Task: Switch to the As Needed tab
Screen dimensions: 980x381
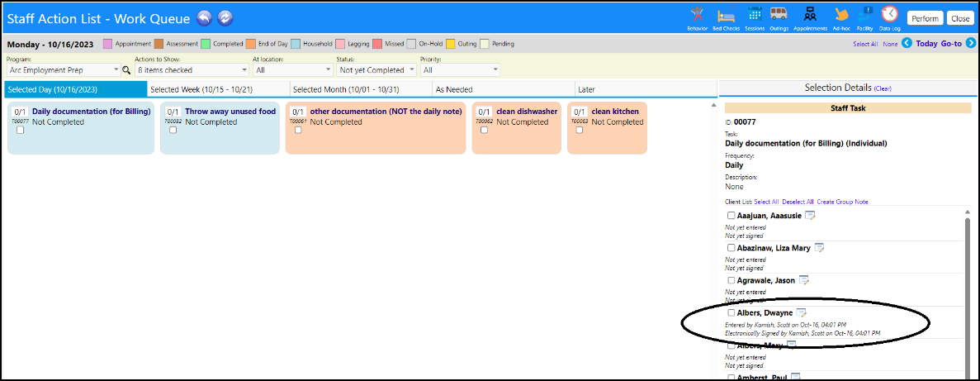Action: pyautogui.click(x=503, y=89)
